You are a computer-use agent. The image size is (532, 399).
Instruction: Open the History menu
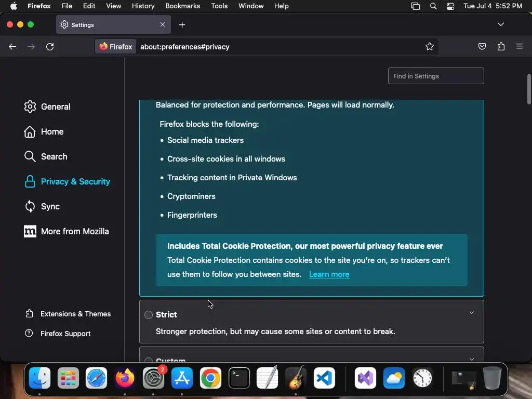click(x=143, y=6)
